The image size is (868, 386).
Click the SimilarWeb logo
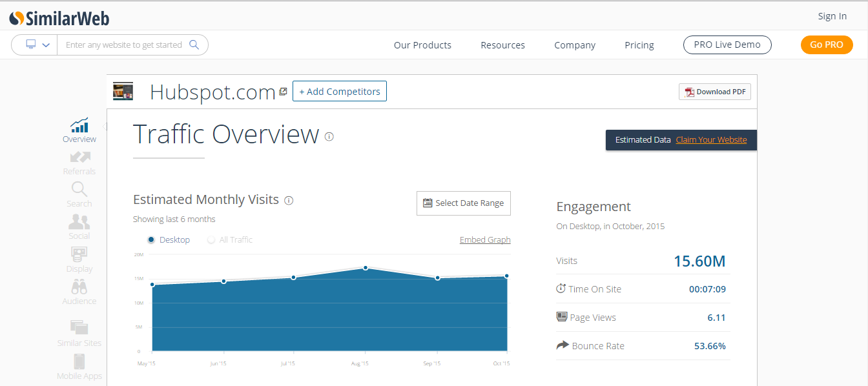(59, 18)
